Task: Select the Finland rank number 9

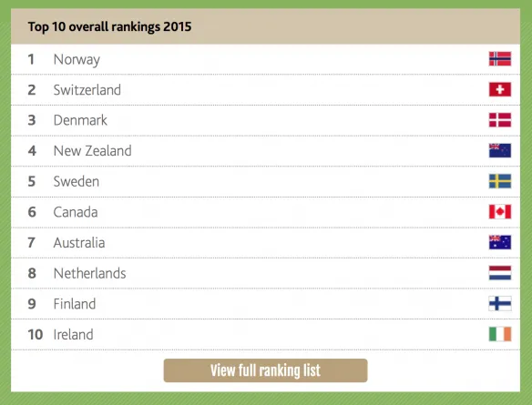Action: pyautogui.click(x=32, y=304)
